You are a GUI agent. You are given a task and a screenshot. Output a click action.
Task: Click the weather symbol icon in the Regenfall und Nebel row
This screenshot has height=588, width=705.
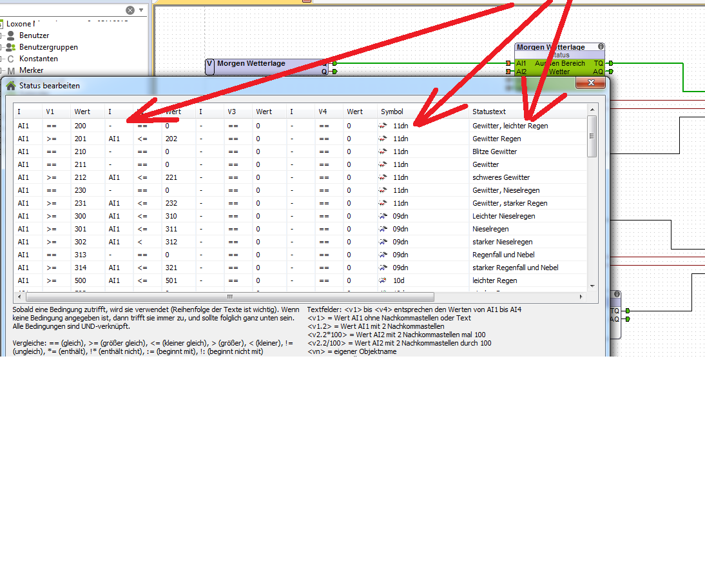click(383, 255)
